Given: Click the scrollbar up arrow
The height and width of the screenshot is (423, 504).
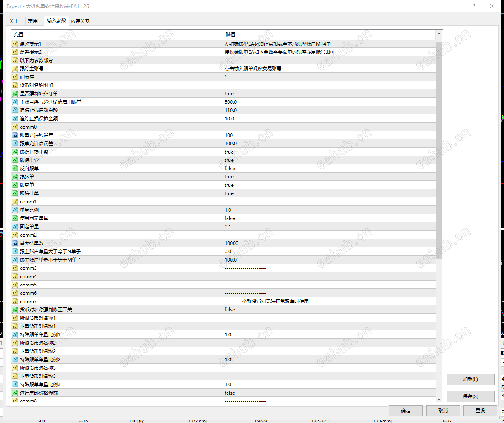Looking at the screenshot, I should click(x=439, y=34).
